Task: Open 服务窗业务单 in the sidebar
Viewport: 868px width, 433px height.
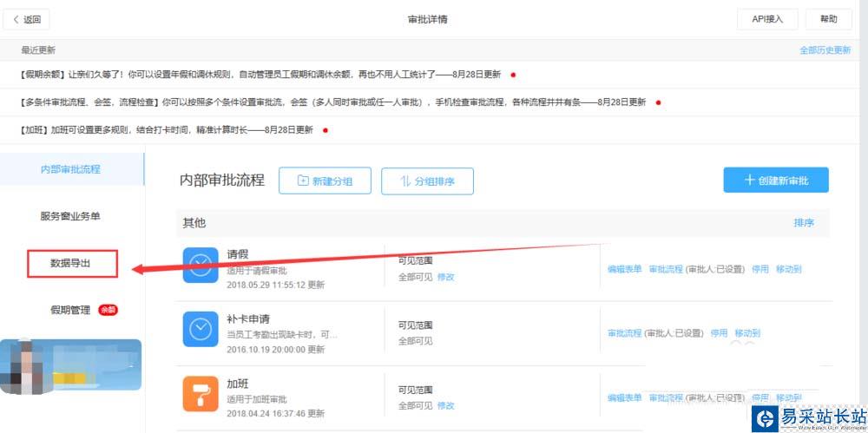Action: (x=76, y=216)
